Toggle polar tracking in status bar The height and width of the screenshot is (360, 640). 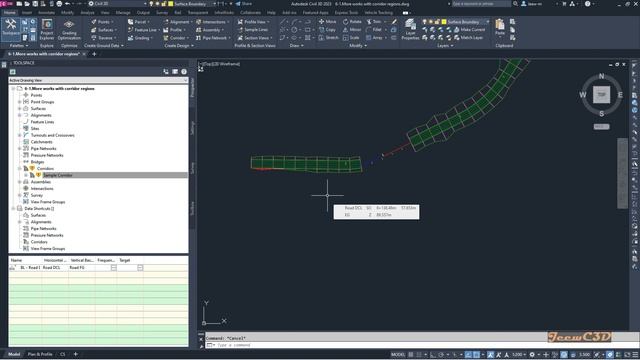(x=441, y=355)
